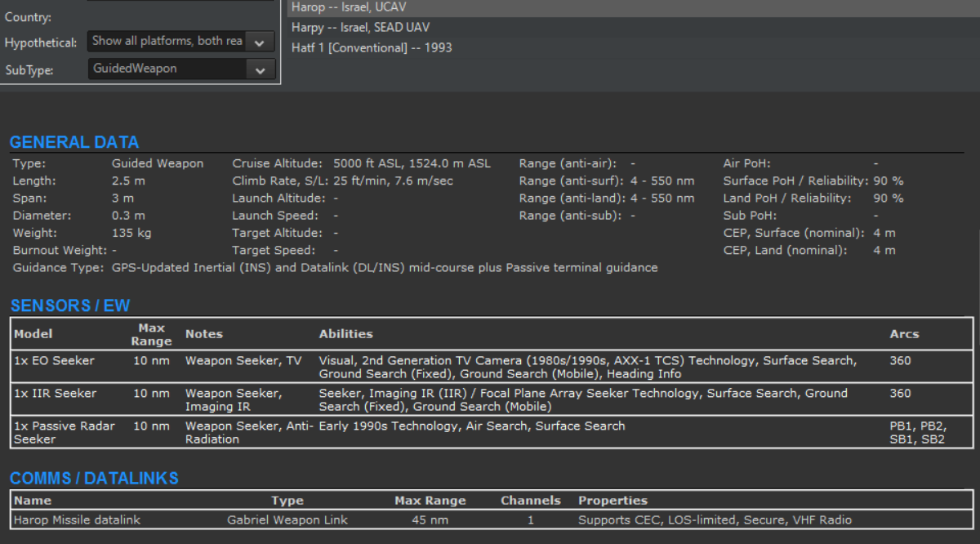The width and height of the screenshot is (980, 544).
Task: Click the Passive Radar Seeker abilities cell
Action: pyautogui.click(x=472, y=426)
